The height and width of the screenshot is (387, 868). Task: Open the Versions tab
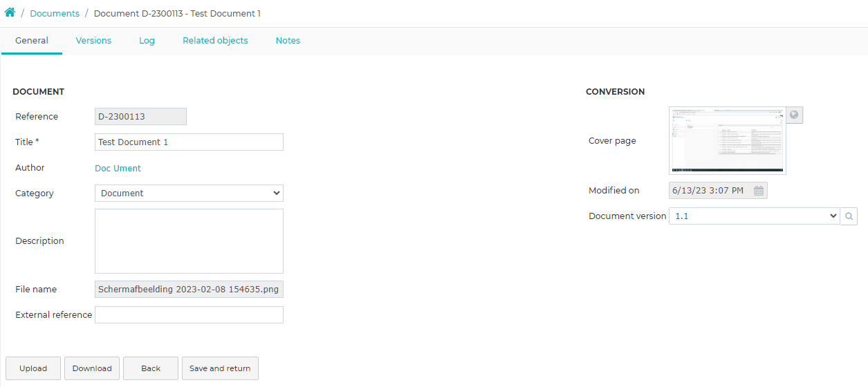tap(93, 41)
